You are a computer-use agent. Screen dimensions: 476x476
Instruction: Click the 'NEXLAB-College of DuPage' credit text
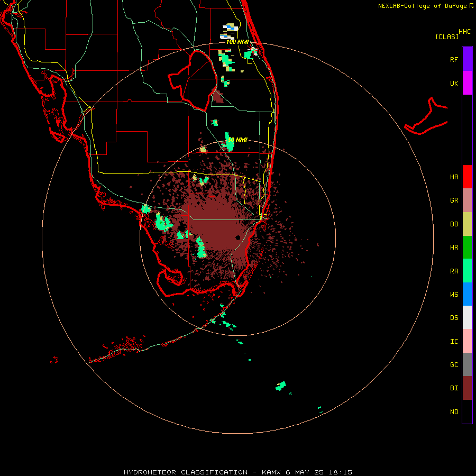[422, 6]
